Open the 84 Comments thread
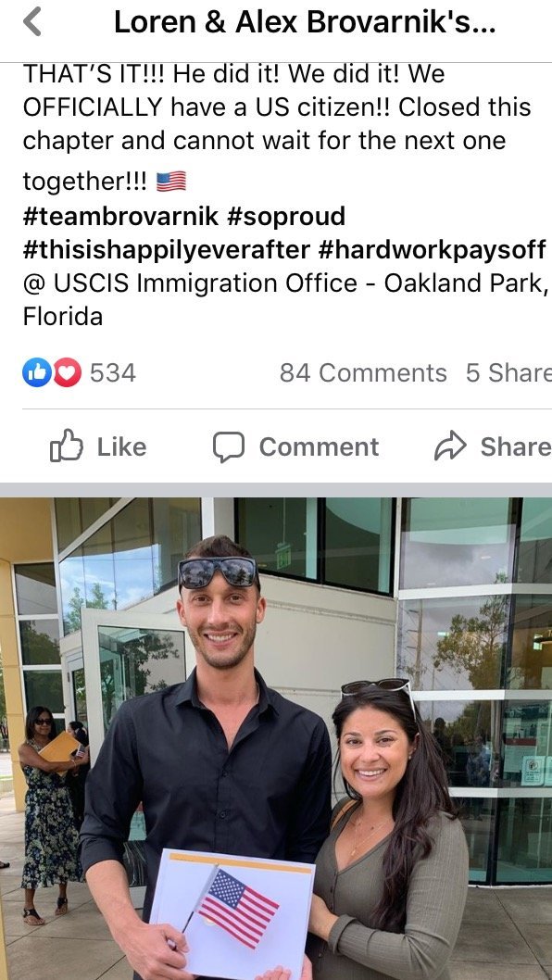Viewport: 552px width, 980px height. (363, 373)
